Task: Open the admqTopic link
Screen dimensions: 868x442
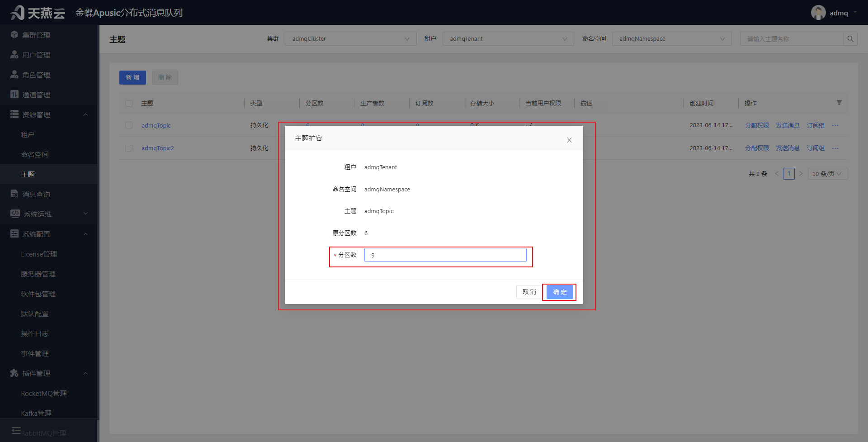Action: coord(156,125)
